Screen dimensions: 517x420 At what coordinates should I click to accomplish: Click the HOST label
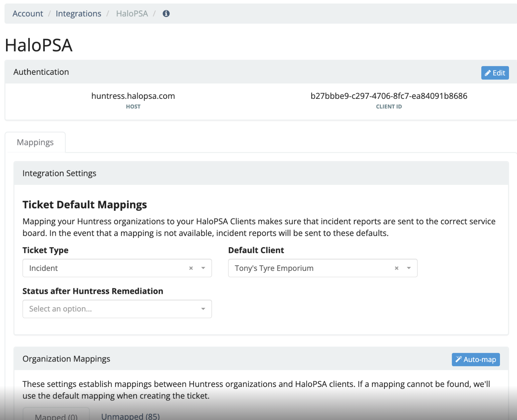[x=133, y=107]
